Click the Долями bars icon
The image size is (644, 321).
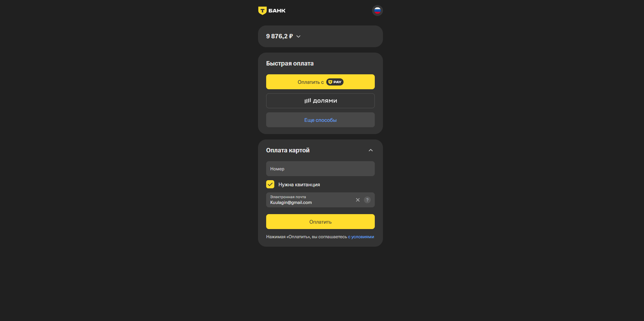point(307,101)
